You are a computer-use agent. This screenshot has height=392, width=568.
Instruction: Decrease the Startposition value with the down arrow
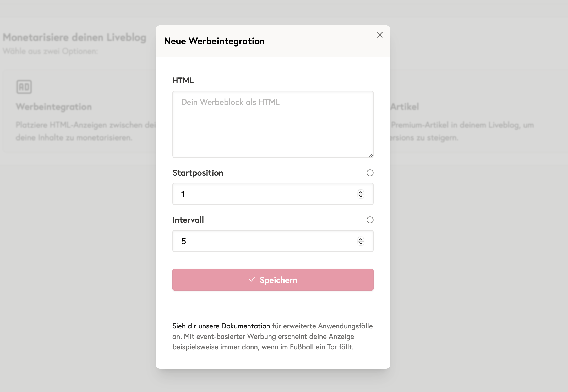pyautogui.click(x=361, y=196)
